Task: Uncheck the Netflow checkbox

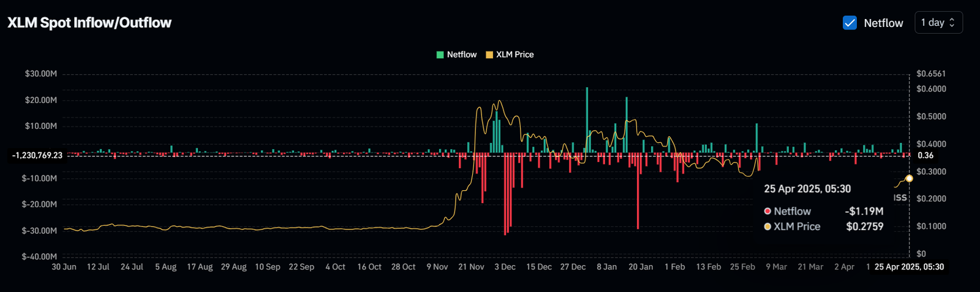Action: tap(850, 23)
